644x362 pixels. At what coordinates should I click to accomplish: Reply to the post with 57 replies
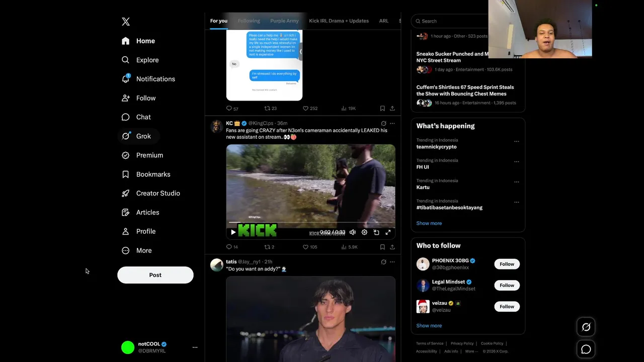[232, 109]
